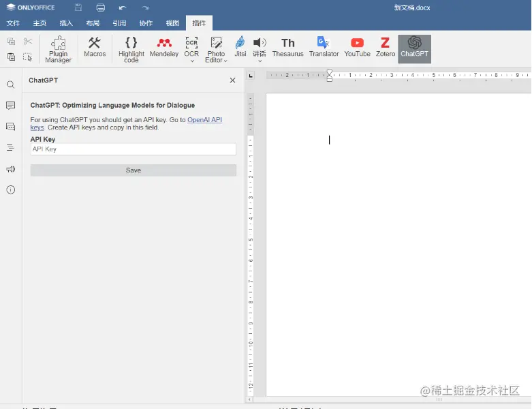Undo the last action
Screen dimensions: 532x409
pos(123,7)
